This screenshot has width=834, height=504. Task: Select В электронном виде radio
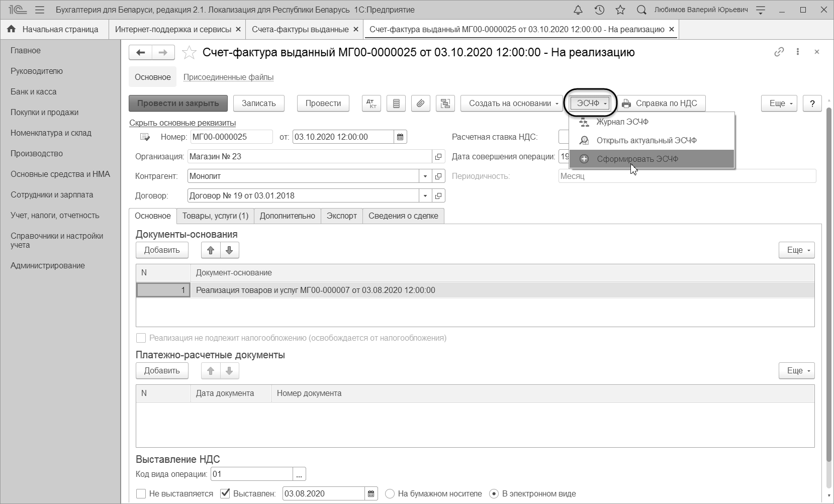point(494,493)
